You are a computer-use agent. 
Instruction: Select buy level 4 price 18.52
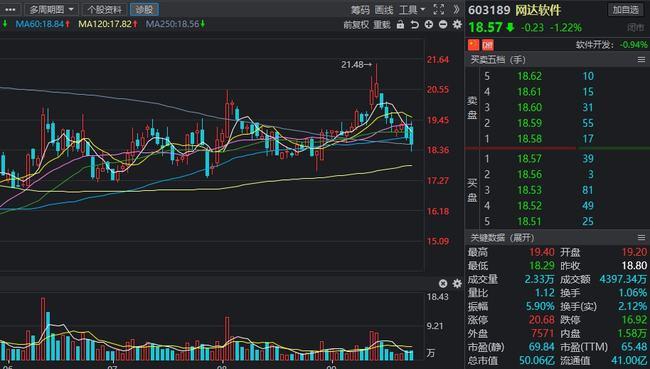(x=529, y=206)
